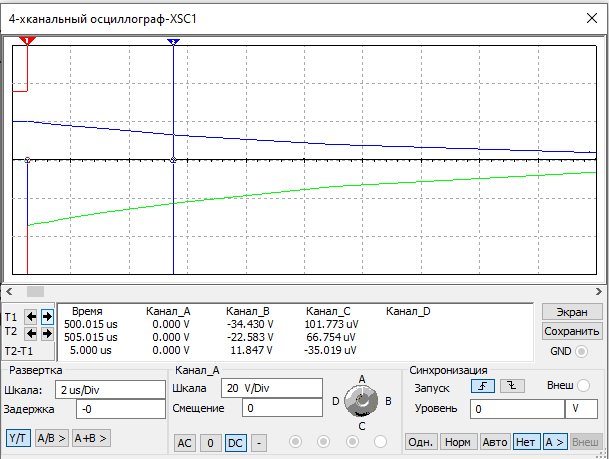609x459 pixels.
Task: Move cursor T2 right with arrow
Action: click(x=47, y=333)
